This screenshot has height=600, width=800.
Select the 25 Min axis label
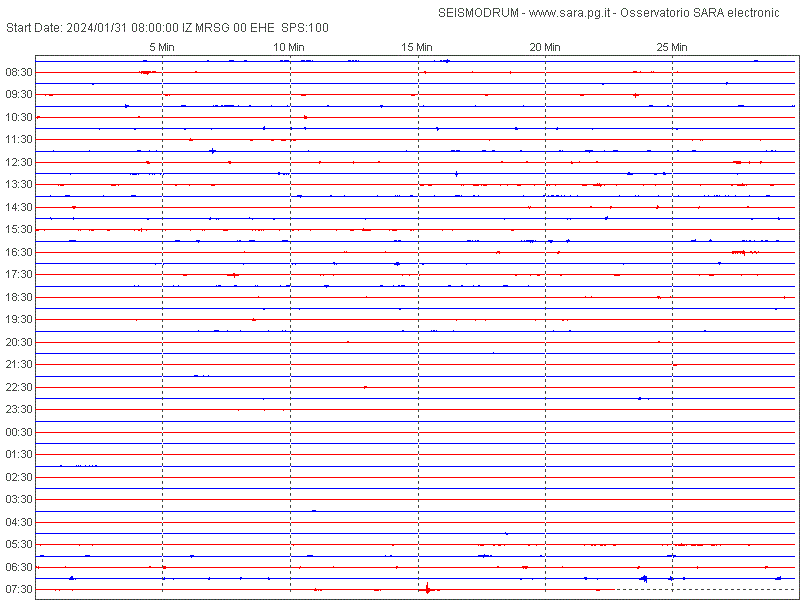pyautogui.click(x=672, y=47)
